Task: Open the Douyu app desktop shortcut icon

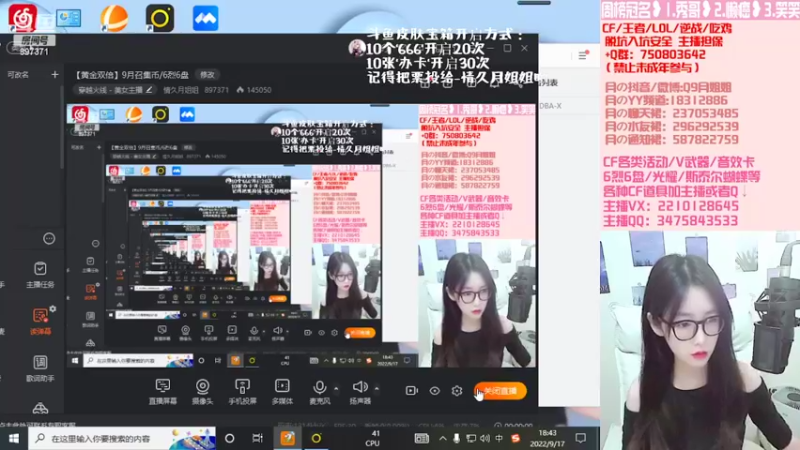Action: [x=23, y=17]
